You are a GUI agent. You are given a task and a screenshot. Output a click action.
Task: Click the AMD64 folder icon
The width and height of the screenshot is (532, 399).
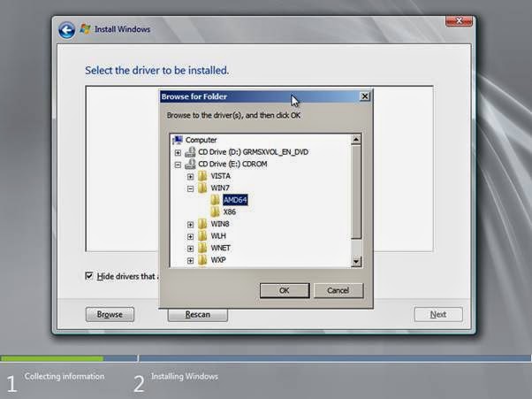(215, 200)
